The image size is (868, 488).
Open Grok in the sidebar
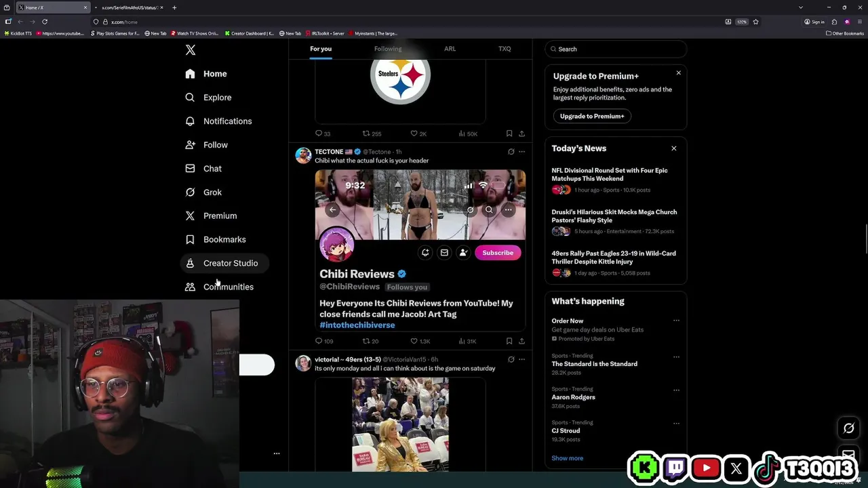pyautogui.click(x=203, y=192)
